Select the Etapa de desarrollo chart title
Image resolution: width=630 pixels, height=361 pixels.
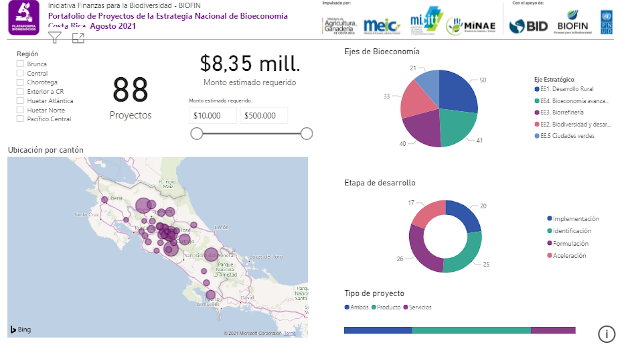point(380,183)
